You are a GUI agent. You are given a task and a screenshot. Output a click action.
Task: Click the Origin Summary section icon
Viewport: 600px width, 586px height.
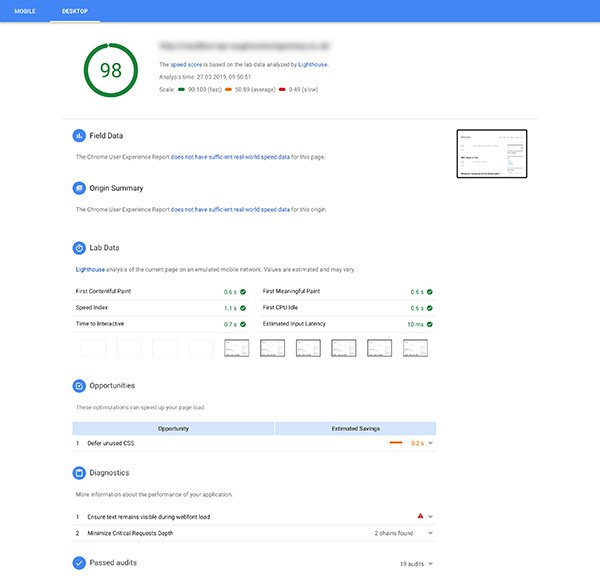tap(79, 188)
